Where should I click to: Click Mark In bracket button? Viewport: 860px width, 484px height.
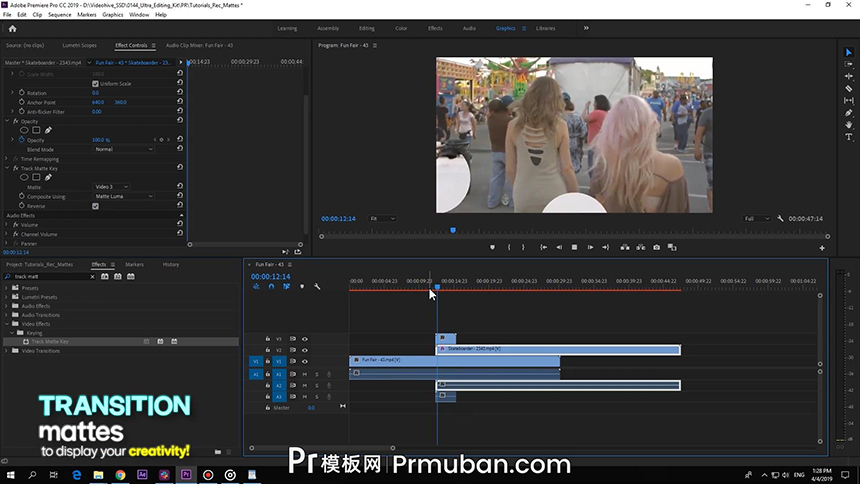(x=509, y=247)
